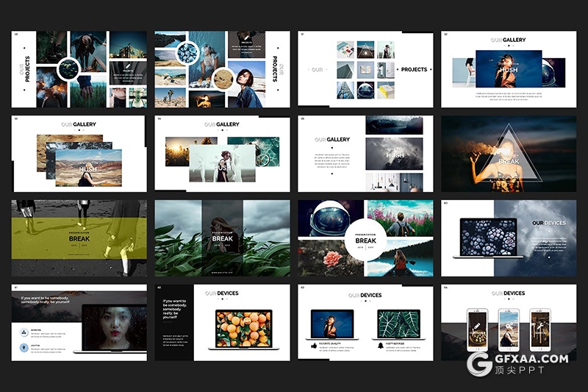Open the yellow-green Break banner slide
Viewport: 588px width, 392px height.
coord(79,238)
